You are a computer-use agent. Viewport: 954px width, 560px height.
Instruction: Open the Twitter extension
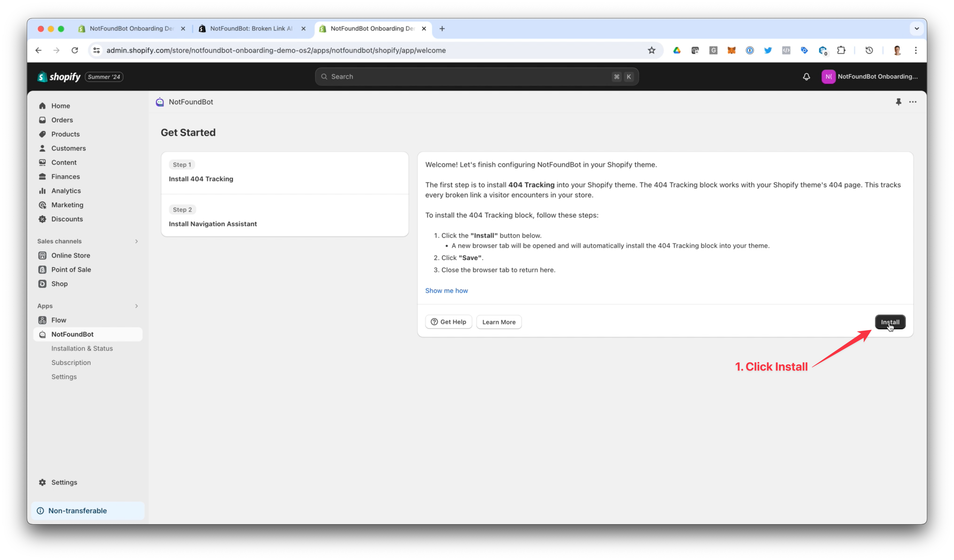[x=768, y=50]
